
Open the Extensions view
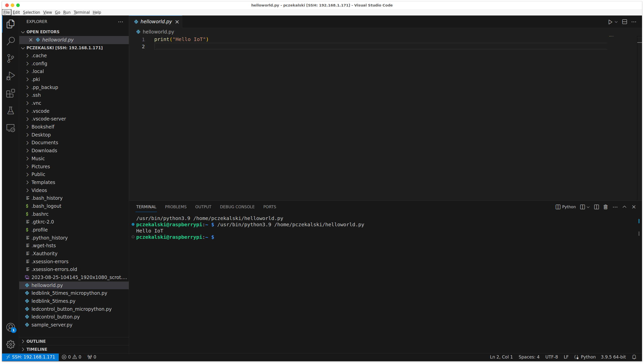coord(10,93)
